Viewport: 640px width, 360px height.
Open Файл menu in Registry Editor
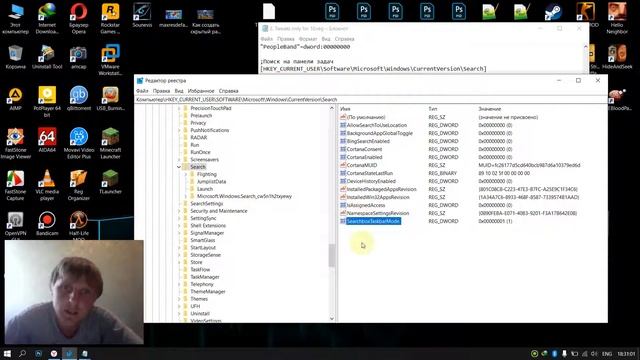[x=142, y=91]
